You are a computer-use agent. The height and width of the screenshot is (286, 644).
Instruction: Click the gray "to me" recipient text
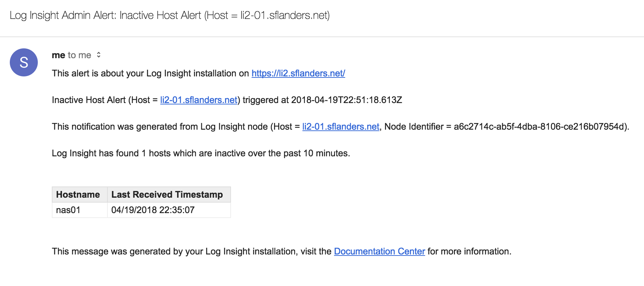tap(79, 55)
